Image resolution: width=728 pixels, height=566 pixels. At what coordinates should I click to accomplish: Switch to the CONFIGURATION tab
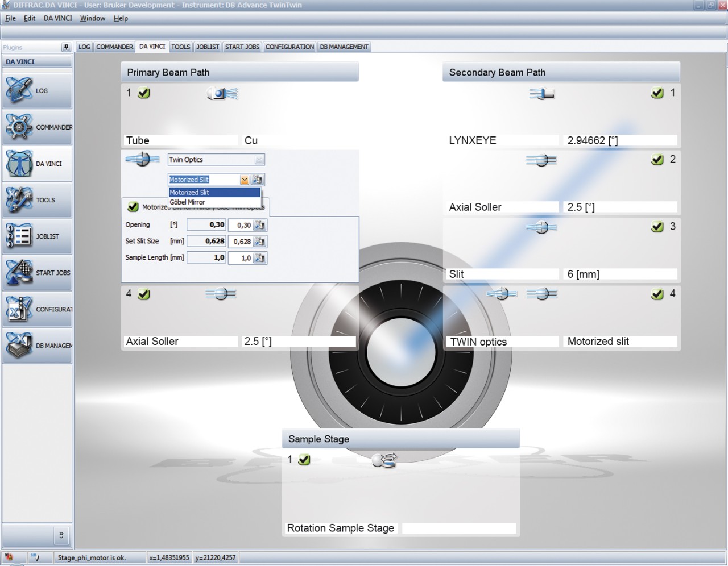pos(289,47)
